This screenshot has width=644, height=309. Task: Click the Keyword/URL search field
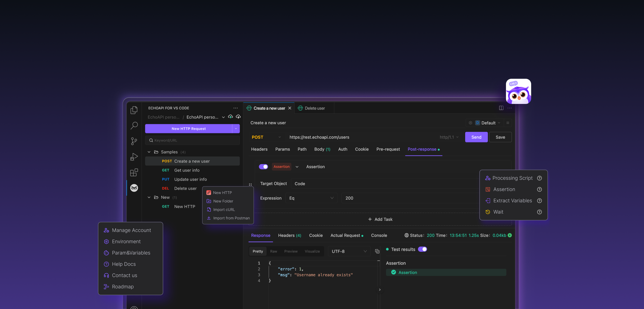[x=192, y=140]
